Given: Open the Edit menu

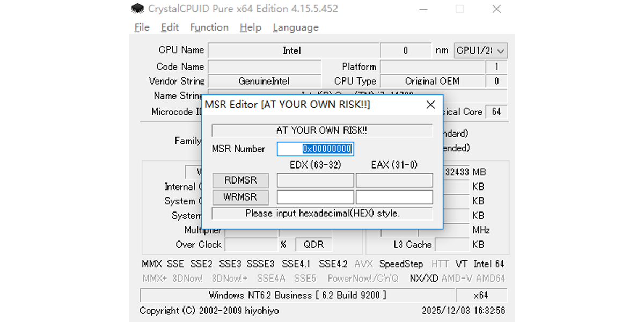Looking at the screenshot, I should 170,27.
